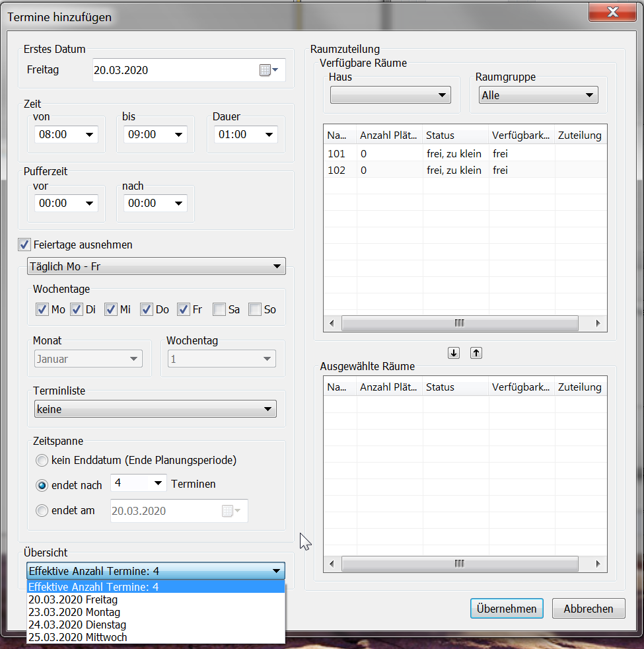Select the kein Enddatum radio option

(42, 460)
